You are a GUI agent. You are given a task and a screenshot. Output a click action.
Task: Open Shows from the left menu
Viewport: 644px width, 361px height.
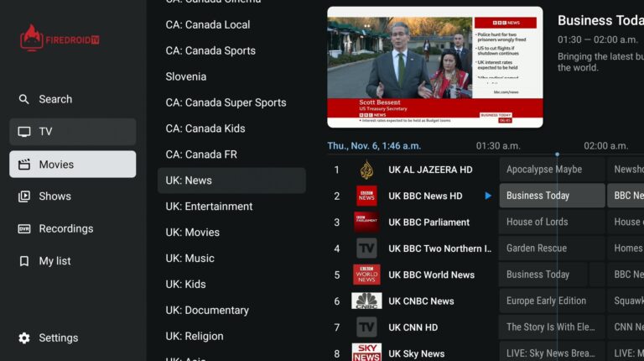coord(55,196)
